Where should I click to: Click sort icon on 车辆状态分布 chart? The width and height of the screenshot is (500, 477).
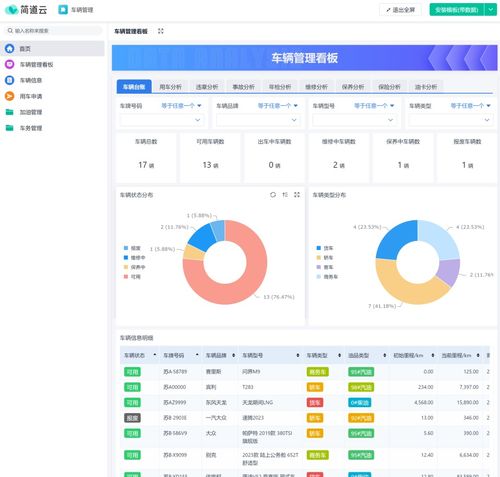(285, 195)
